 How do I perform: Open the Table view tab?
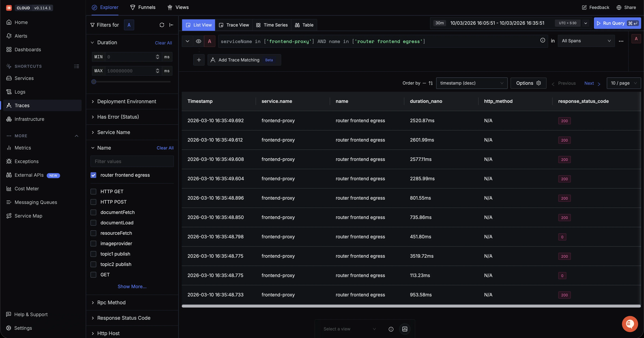coord(304,25)
